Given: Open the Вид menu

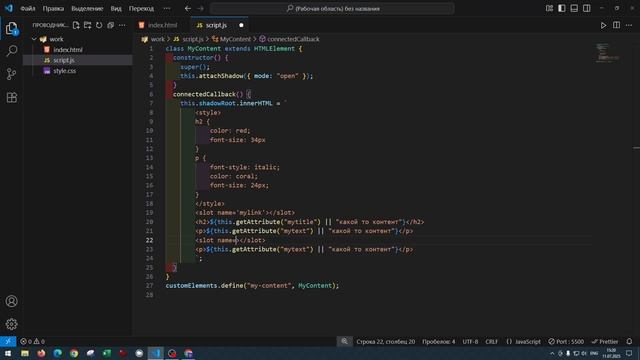Looking at the screenshot, I should 116,8.
